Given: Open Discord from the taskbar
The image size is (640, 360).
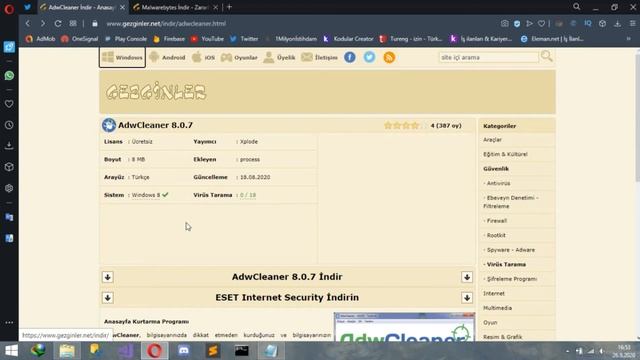Looking at the screenshot, I should pos(184,351).
